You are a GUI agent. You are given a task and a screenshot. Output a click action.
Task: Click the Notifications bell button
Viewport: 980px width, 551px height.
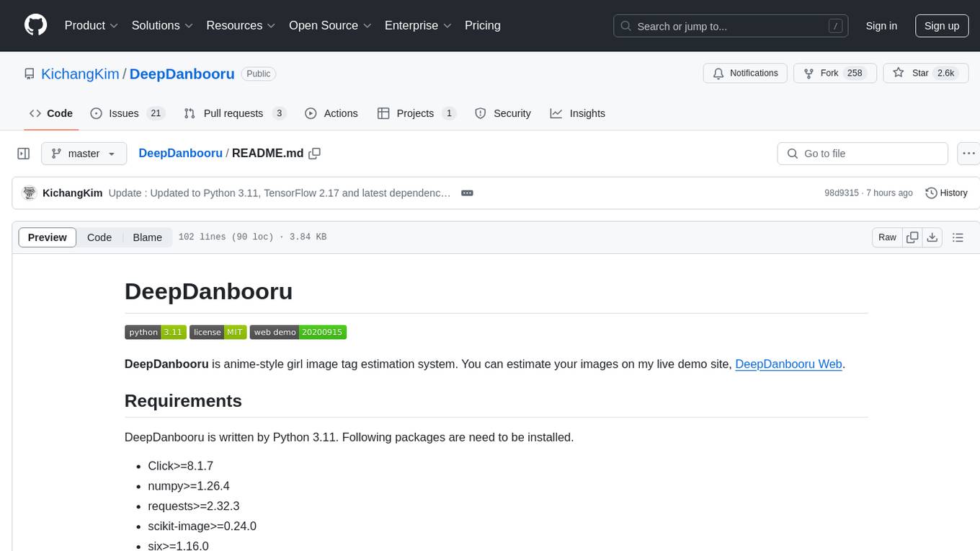pos(745,74)
